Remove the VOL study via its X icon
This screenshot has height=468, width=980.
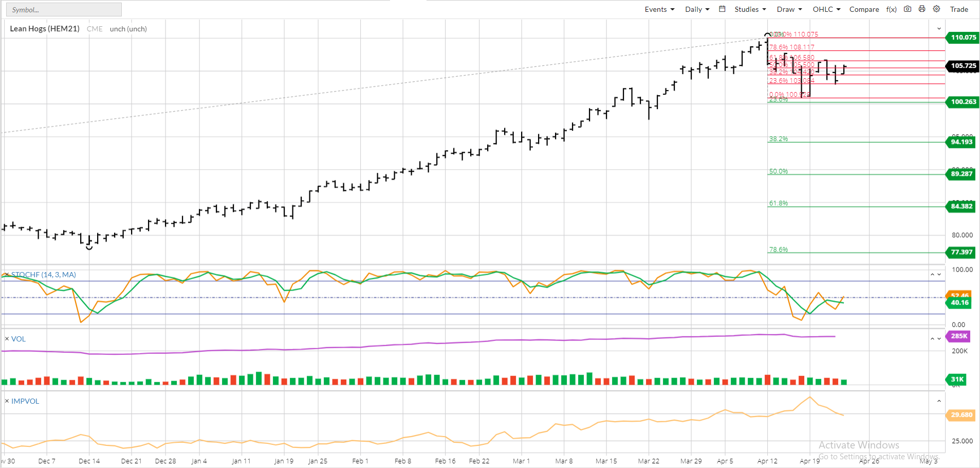tap(6, 338)
